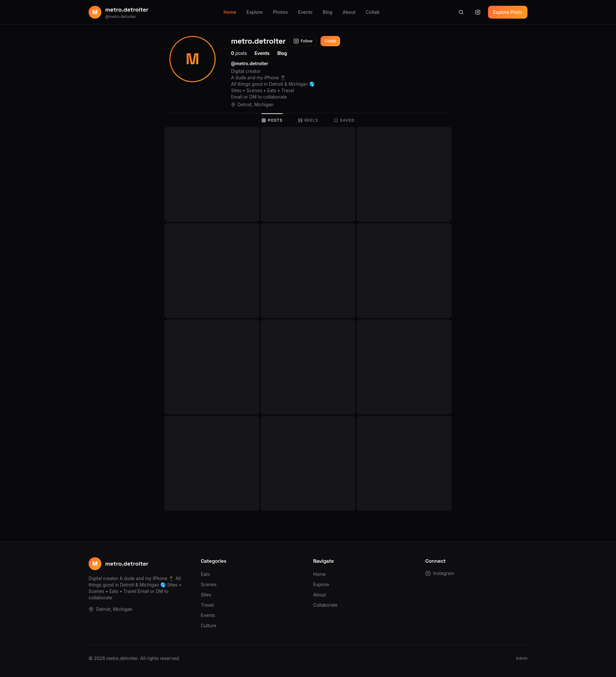
Task: Open Events link in profile stats
Action: tap(262, 53)
